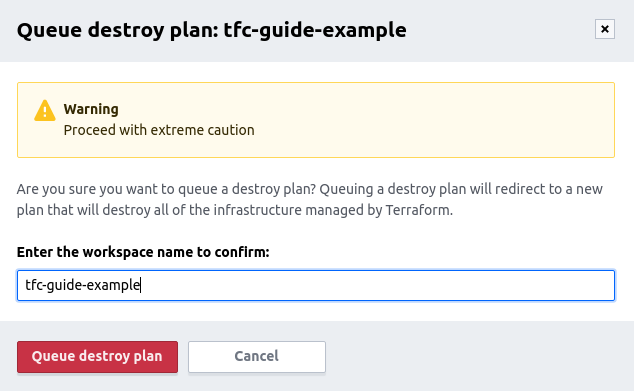Click the typed tfc-guide-example text in the field
634x391 pixels.
(x=82, y=285)
